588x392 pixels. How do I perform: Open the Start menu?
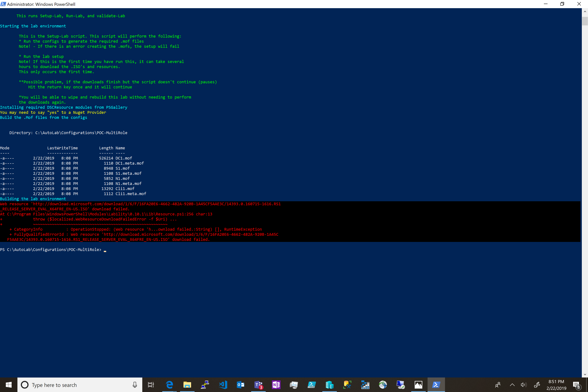pyautogui.click(x=9, y=385)
